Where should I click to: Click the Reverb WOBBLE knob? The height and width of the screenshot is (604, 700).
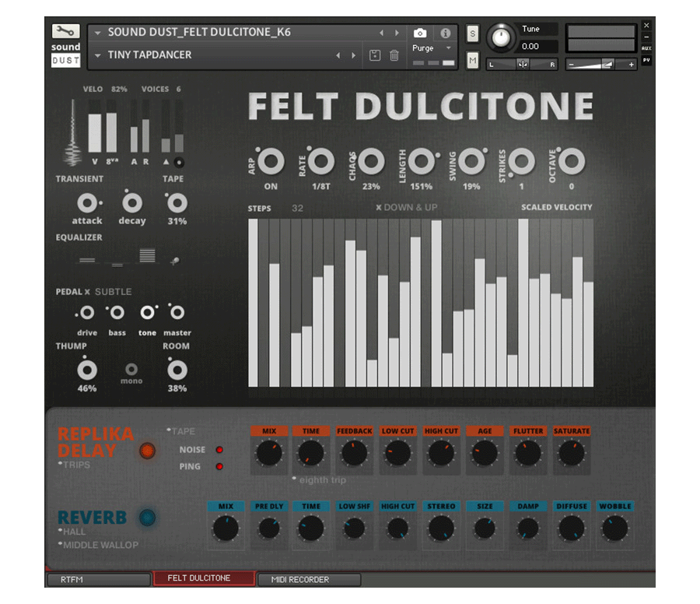[x=614, y=528]
